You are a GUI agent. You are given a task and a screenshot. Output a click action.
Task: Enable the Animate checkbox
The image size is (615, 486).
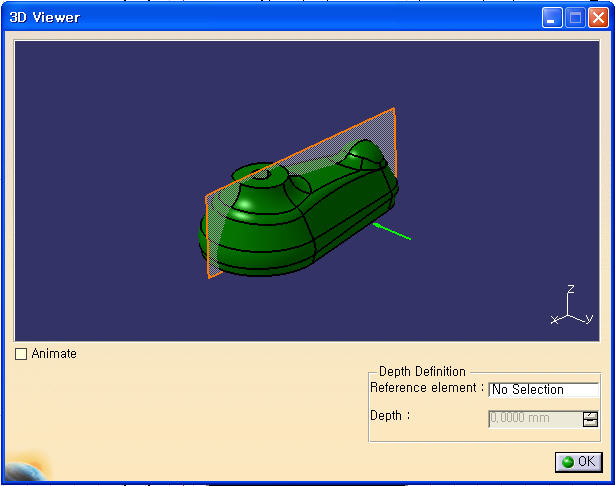21,354
